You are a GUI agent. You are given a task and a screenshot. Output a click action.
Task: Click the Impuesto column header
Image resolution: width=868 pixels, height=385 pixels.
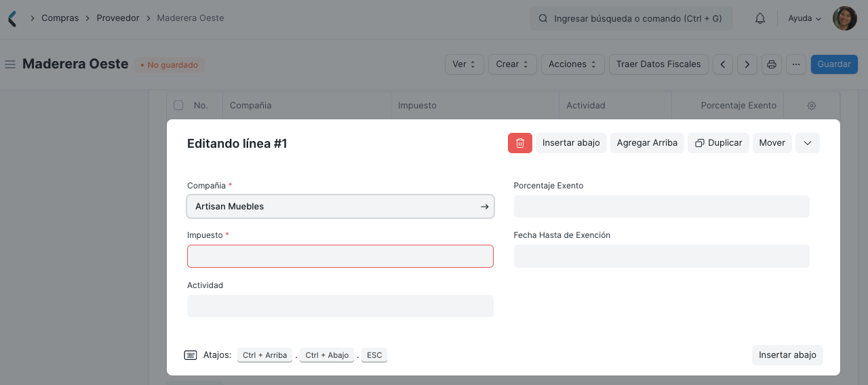[x=417, y=106]
